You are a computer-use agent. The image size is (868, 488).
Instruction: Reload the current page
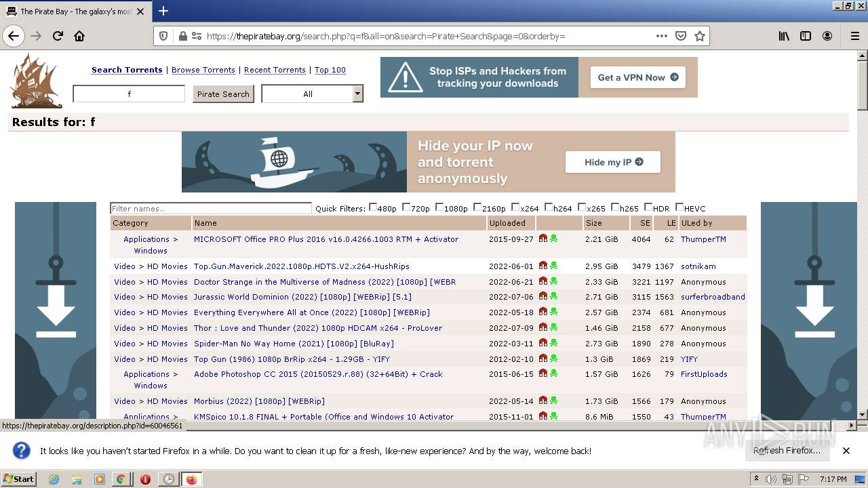click(58, 36)
